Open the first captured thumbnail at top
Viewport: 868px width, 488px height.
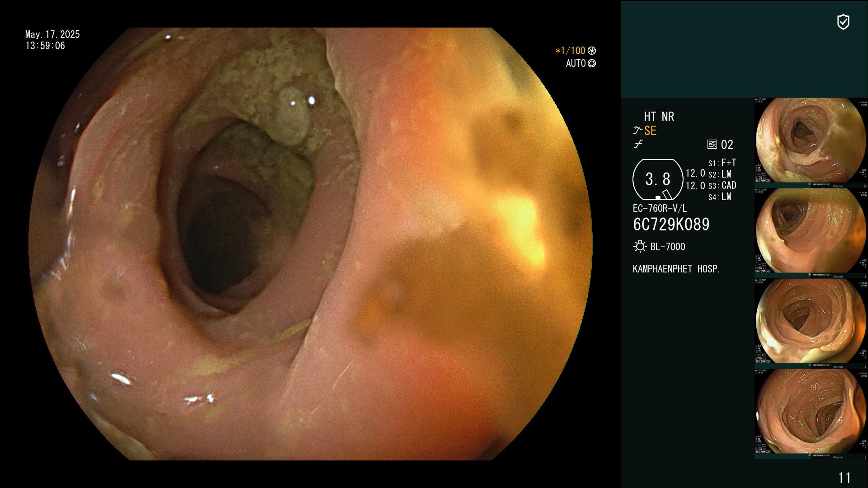pos(811,143)
